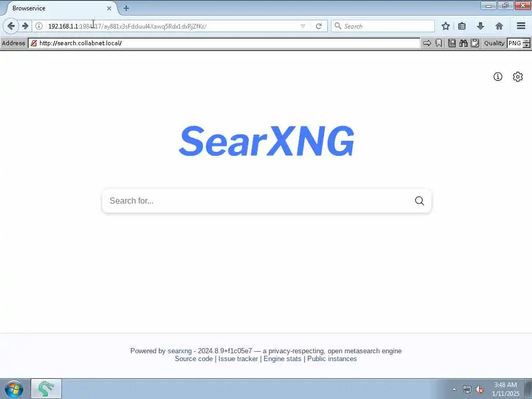Click Browservice Address field with search.collabnet.local
The width and height of the screenshot is (532, 399).
(224, 43)
